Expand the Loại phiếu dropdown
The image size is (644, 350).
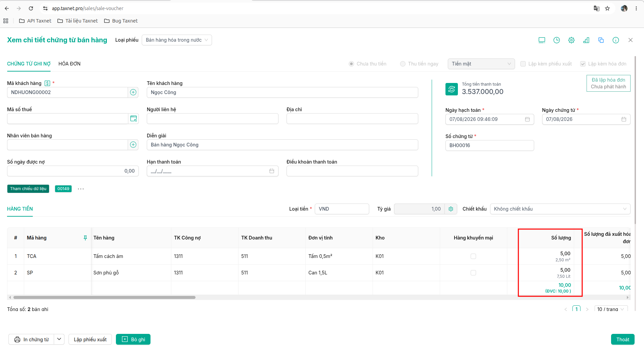(x=177, y=40)
